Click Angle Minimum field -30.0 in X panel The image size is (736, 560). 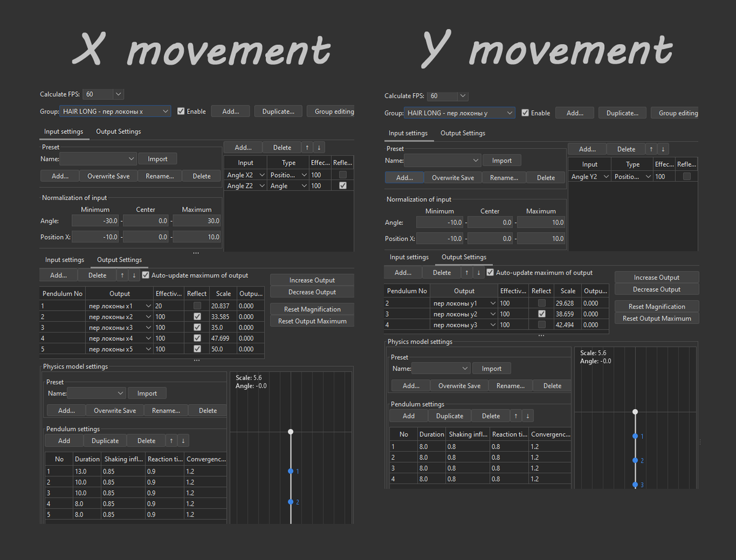click(95, 221)
